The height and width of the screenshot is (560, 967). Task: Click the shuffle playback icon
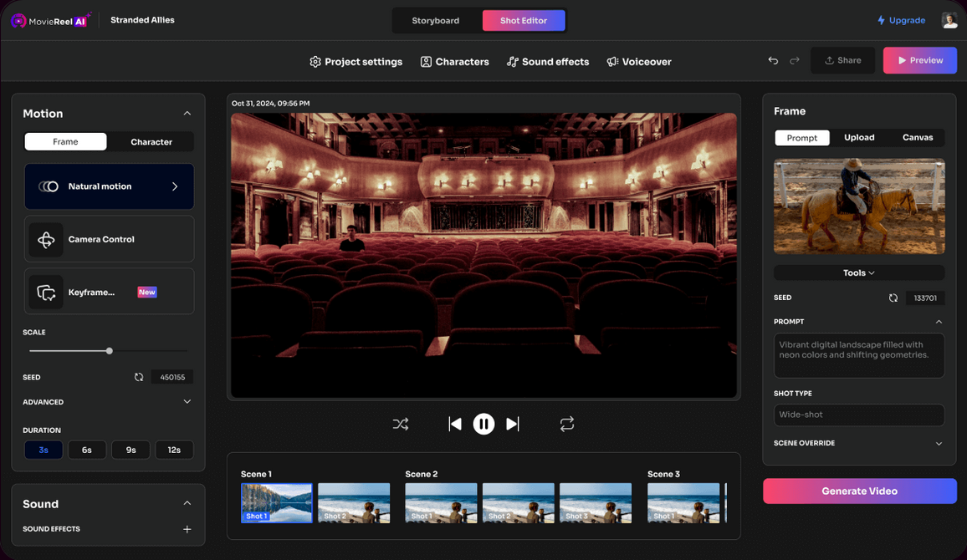click(401, 425)
